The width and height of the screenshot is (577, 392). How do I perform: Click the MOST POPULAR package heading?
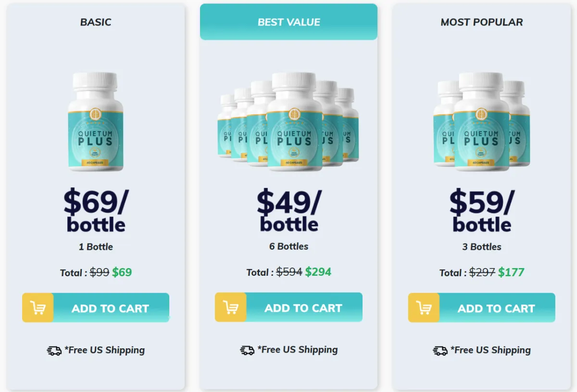(482, 22)
